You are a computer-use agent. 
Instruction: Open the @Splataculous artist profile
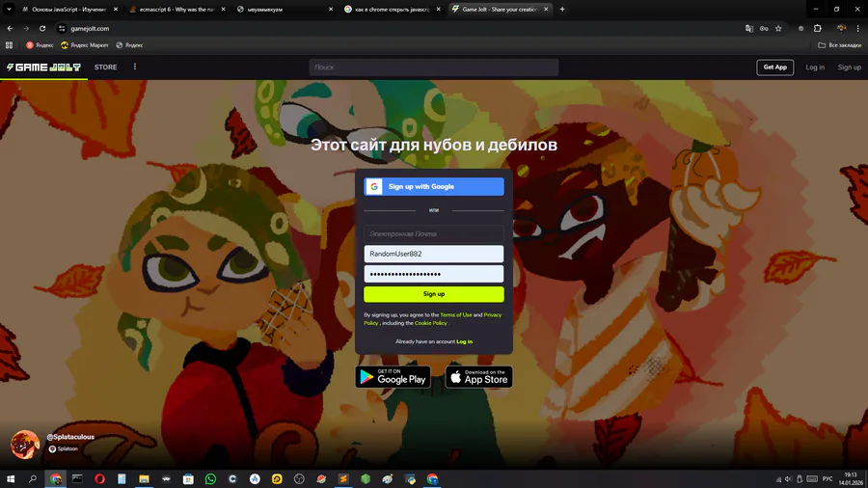[x=70, y=437]
